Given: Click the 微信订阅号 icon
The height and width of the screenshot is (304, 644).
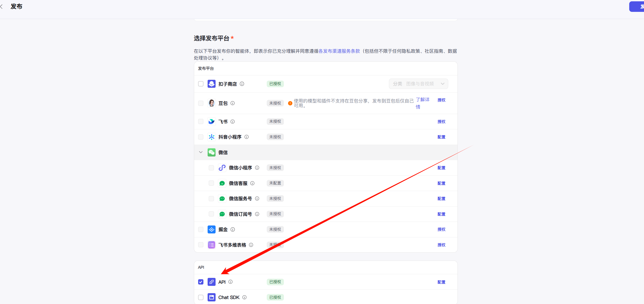Looking at the screenshot, I should pos(222,214).
